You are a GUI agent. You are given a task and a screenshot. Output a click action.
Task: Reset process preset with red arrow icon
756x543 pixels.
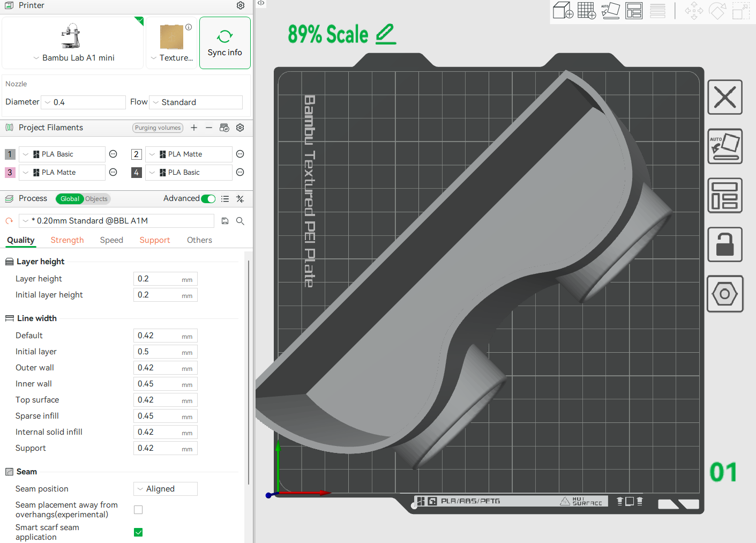[9, 221]
